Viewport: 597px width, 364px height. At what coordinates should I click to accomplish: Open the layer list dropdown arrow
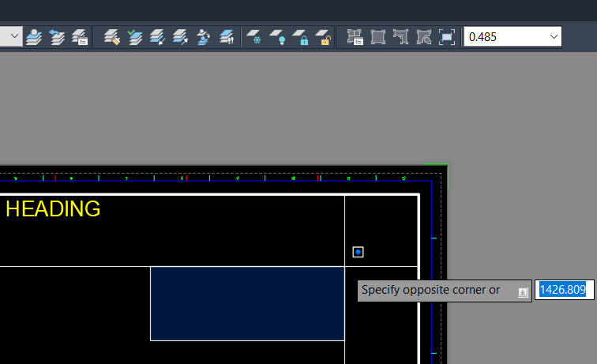point(14,36)
